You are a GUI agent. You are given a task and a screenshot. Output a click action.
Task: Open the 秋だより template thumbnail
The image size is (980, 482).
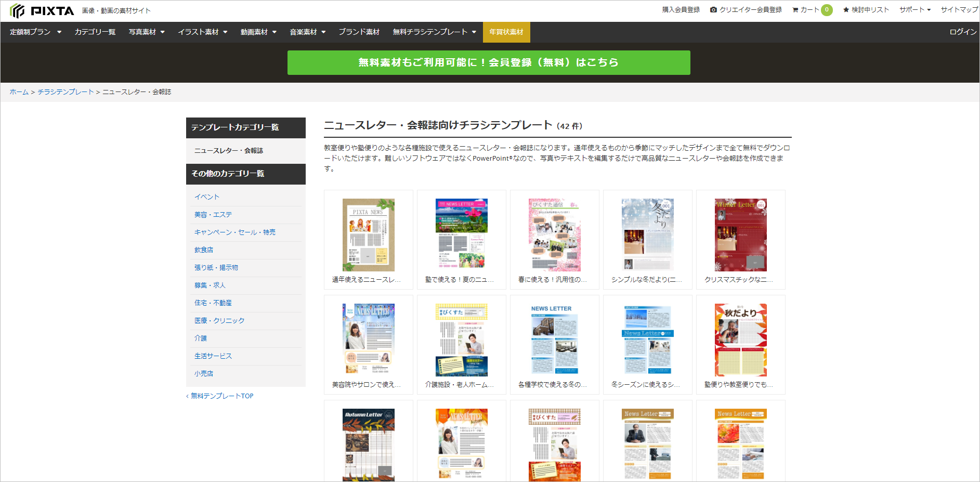pos(740,340)
